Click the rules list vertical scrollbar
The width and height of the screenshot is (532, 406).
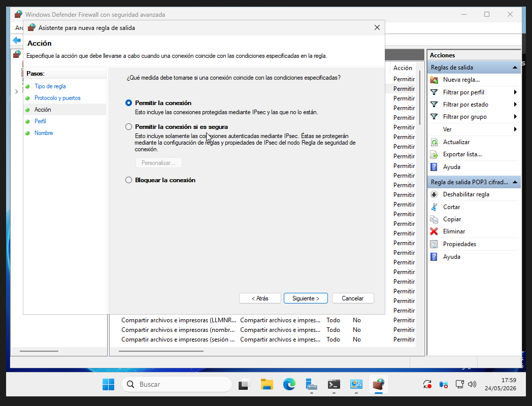click(x=420, y=97)
